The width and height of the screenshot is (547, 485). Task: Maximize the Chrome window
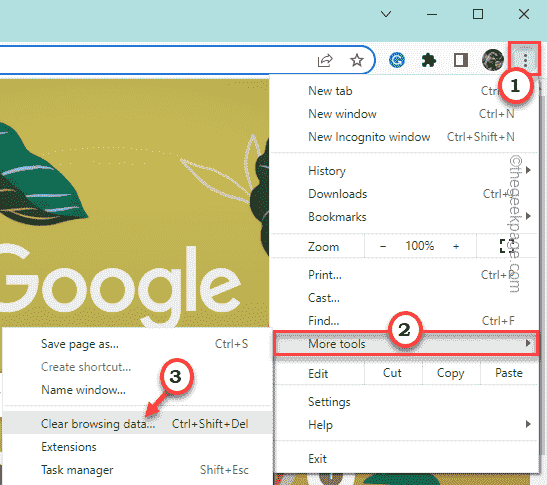click(x=478, y=14)
